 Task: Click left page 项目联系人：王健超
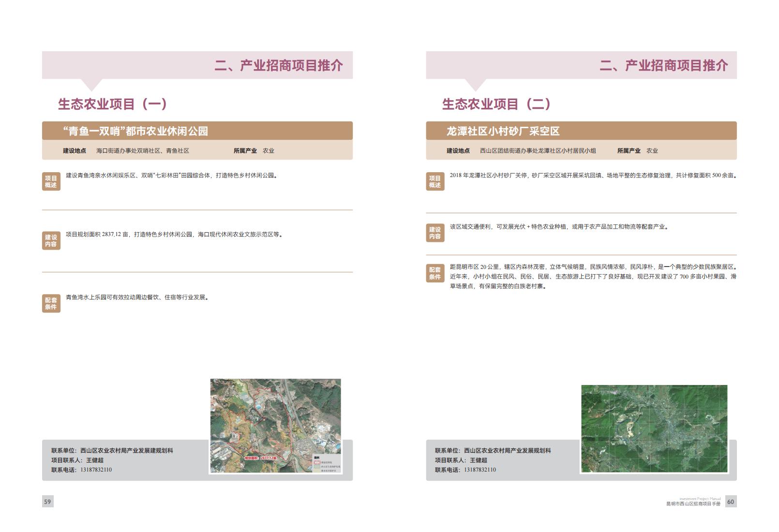pyautogui.click(x=77, y=460)
